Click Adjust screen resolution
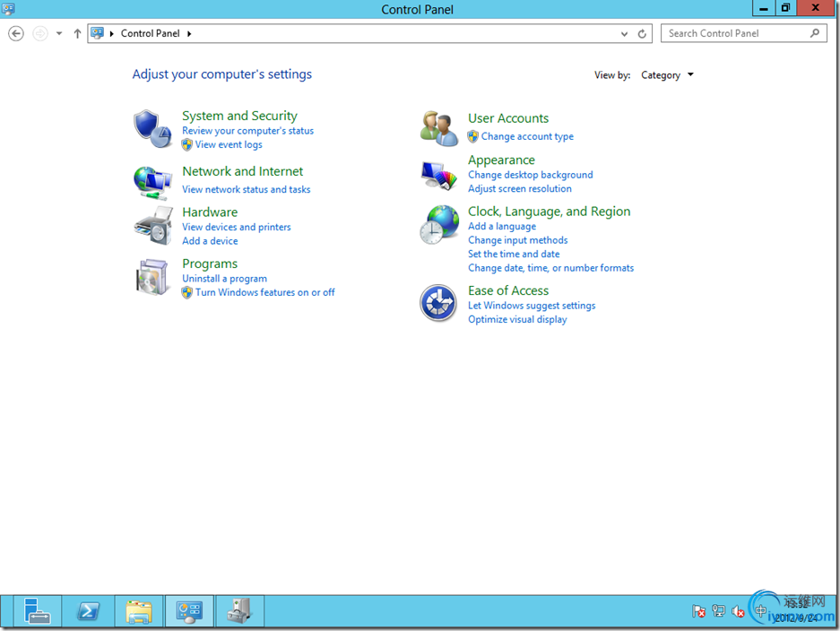 point(520,189)
